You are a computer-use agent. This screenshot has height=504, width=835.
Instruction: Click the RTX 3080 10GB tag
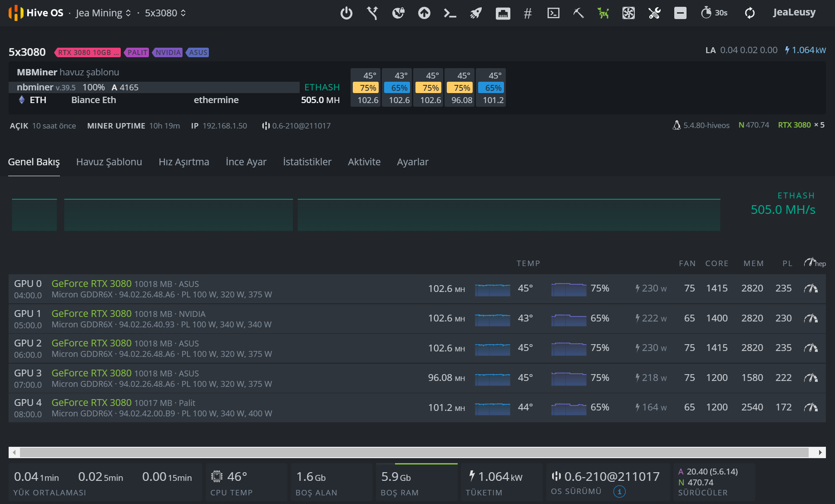click(88, 52)
